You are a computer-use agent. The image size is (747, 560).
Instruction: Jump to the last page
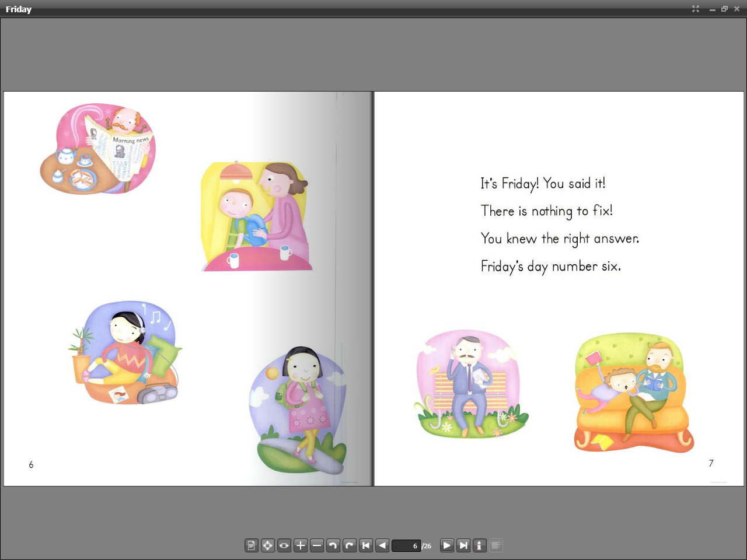tap(463, 545)
